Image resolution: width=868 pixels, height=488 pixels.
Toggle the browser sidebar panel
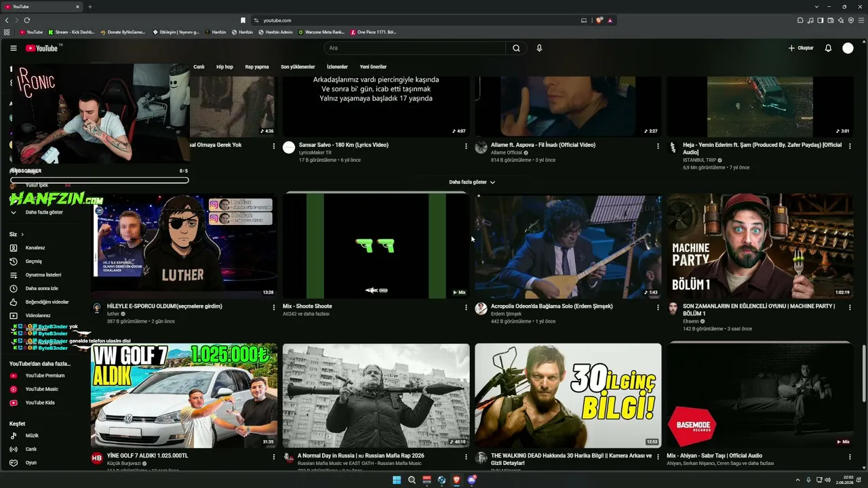click(x=821, y=20)
